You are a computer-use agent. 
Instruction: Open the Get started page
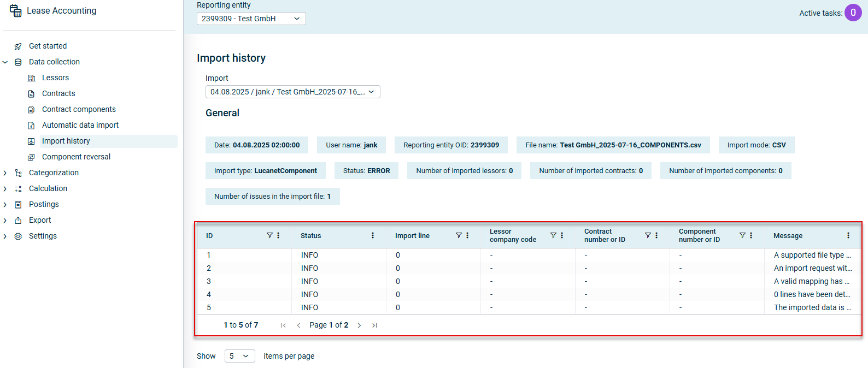pos(48,46)
